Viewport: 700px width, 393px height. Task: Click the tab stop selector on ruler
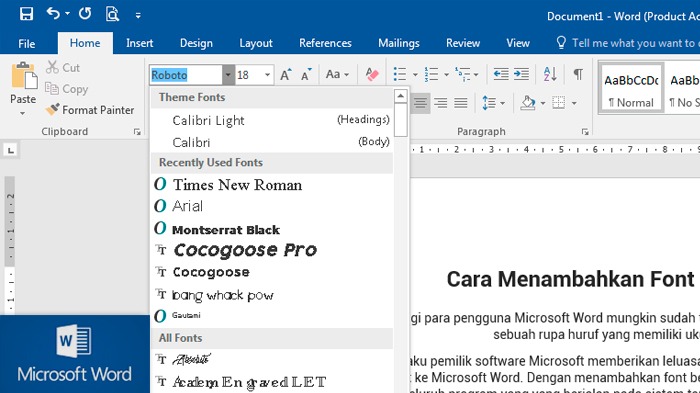point(11,150)
